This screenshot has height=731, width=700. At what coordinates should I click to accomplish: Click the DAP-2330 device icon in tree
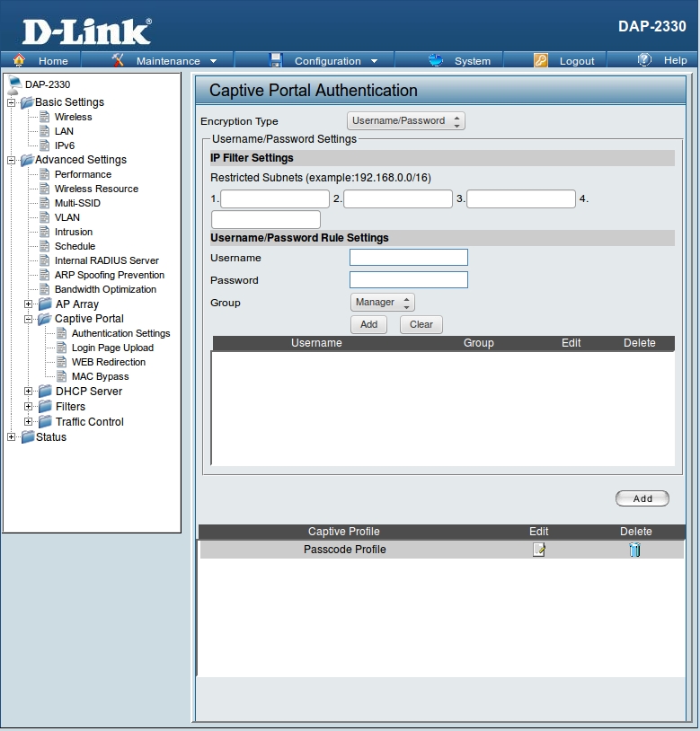coord(14,84)
